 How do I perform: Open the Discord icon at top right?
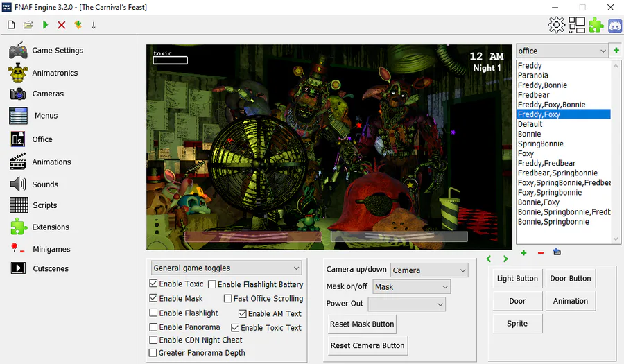click(615, 26)
